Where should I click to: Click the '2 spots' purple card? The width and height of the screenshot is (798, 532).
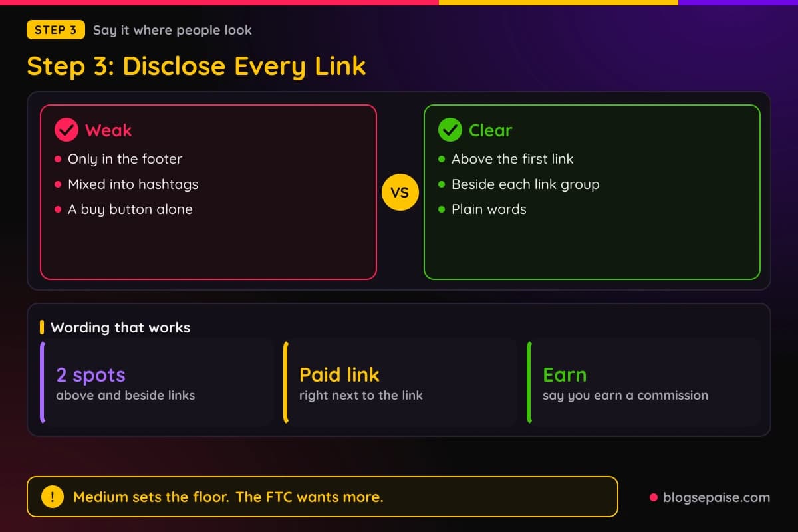click(157, 382)
